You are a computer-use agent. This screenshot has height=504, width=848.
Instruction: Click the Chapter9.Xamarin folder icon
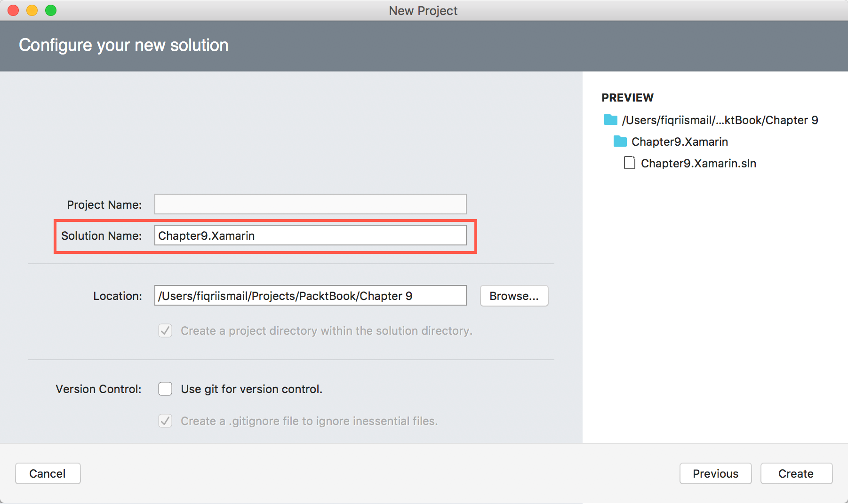pos(620,142)
